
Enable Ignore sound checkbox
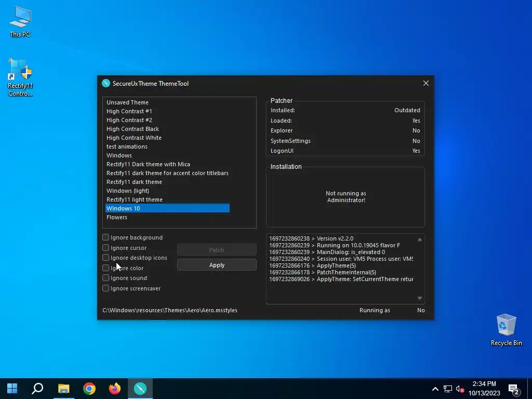[x=106, y=278]
